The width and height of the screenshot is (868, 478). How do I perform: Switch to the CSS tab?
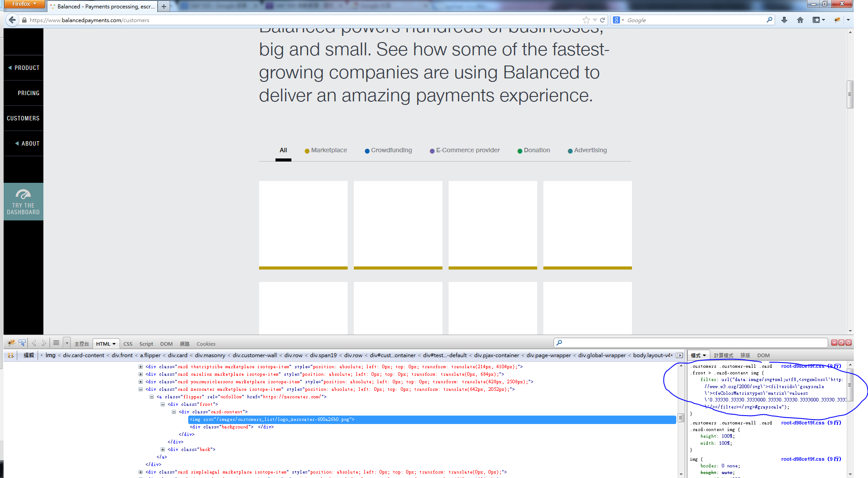[x=128, y=344]
